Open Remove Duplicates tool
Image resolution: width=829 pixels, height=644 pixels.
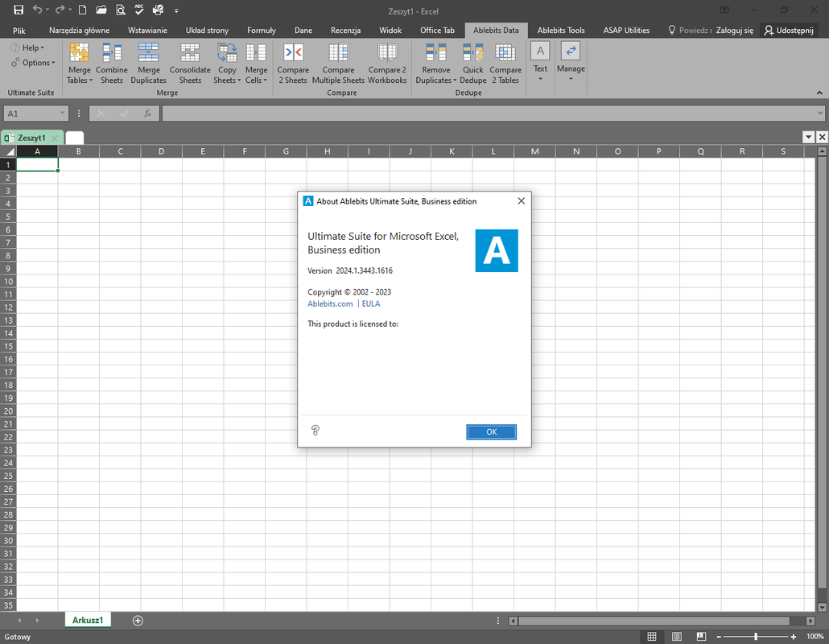point(435,64)
